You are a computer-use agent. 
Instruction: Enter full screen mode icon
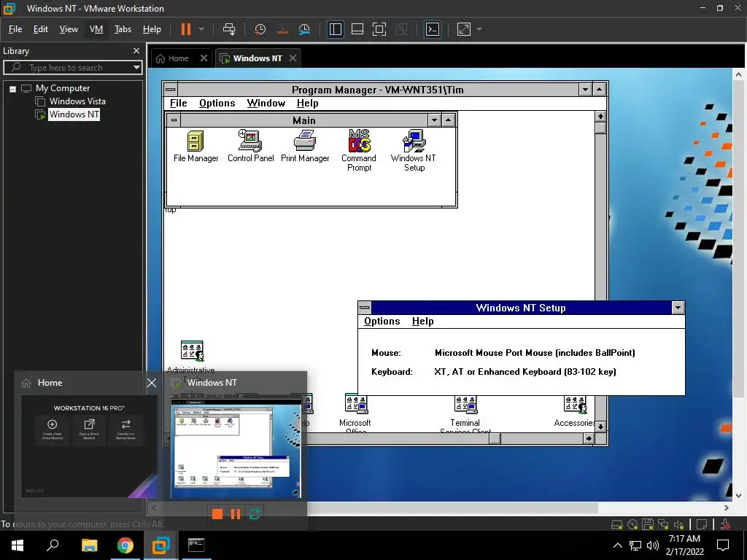coord(379,29)
